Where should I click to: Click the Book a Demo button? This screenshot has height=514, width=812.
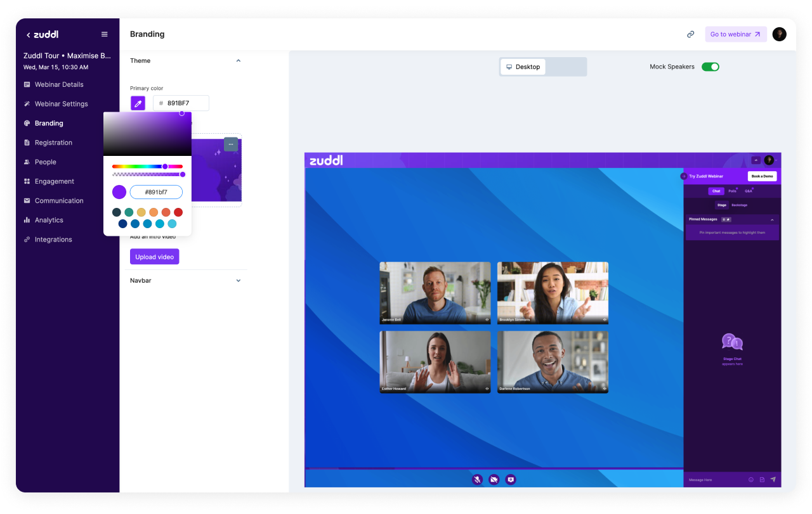coord(762,176)
